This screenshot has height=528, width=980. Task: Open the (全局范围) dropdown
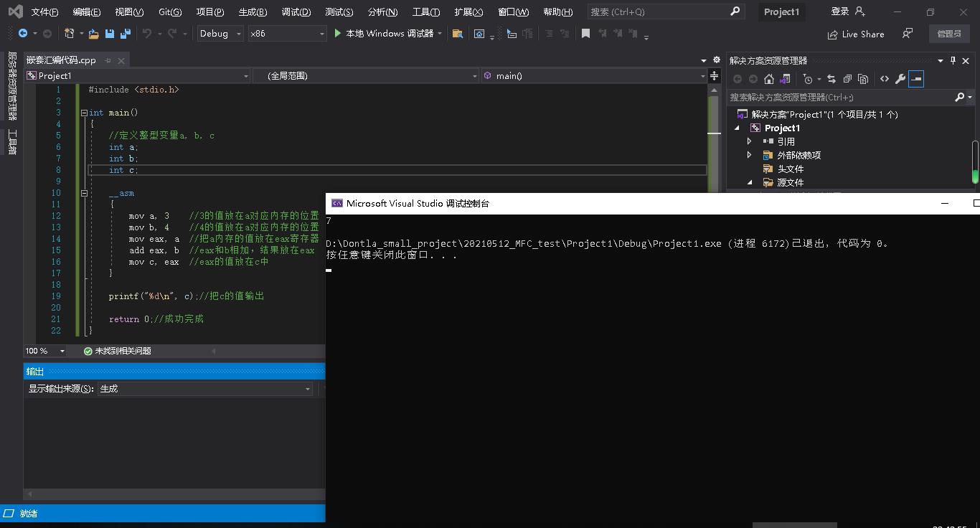tap(366, 75)
